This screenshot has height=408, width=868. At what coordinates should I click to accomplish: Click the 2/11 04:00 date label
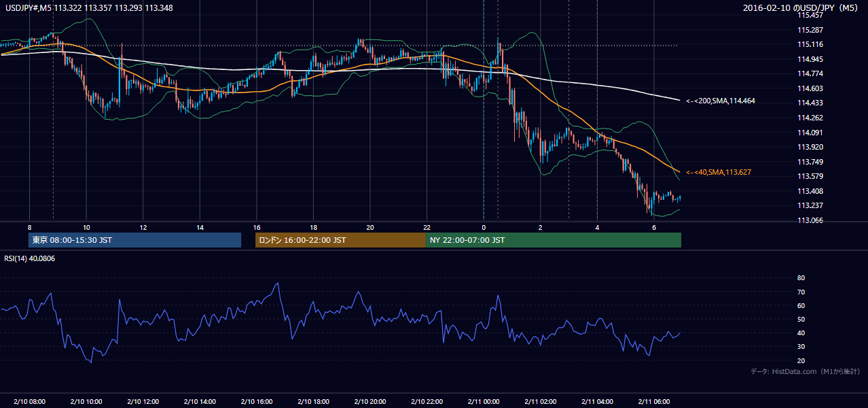pos(597,402)
